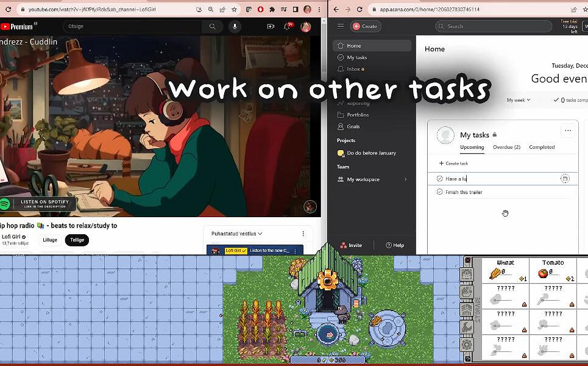Click the Liitulge join button
Image resolution: width=588 pixels, height=366 pixels.
coord(50,240)
